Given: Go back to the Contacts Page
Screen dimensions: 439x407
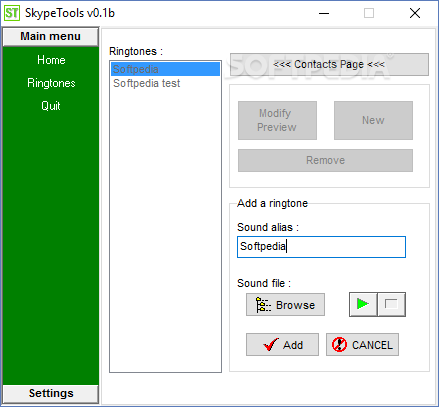Looking at the screenshot, I should (x=329, y=64).
